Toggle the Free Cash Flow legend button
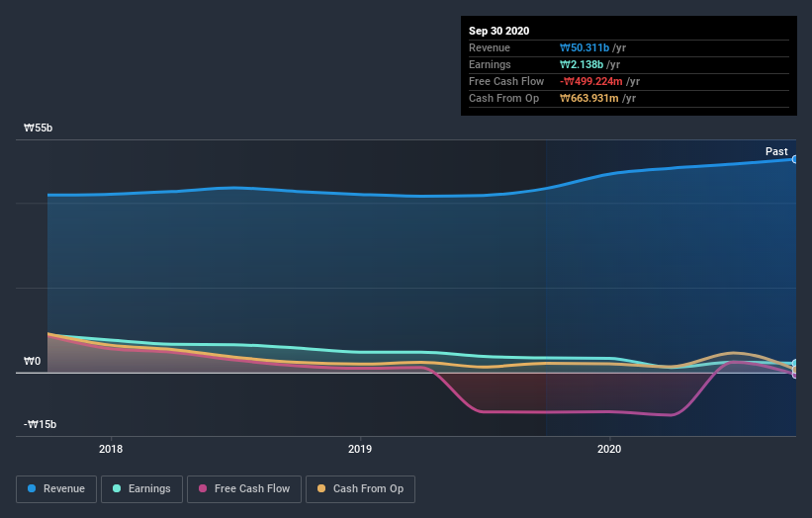 click(244, 489)
